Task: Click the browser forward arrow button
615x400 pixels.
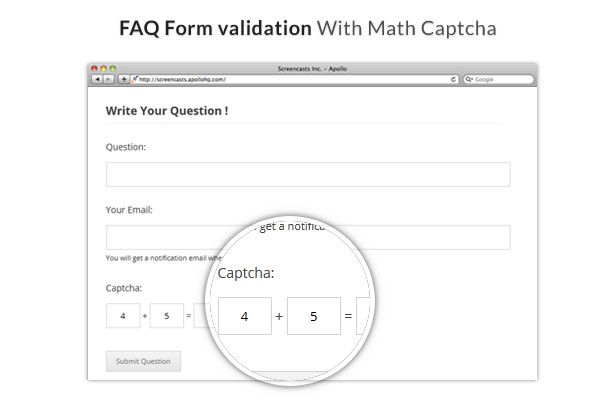Action: (x=108, y=79)
